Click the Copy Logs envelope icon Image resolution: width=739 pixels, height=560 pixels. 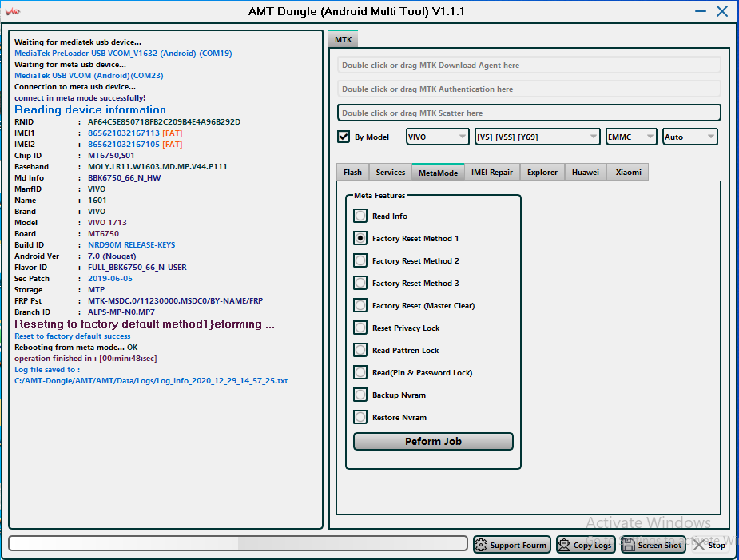[x=565, y=545]
